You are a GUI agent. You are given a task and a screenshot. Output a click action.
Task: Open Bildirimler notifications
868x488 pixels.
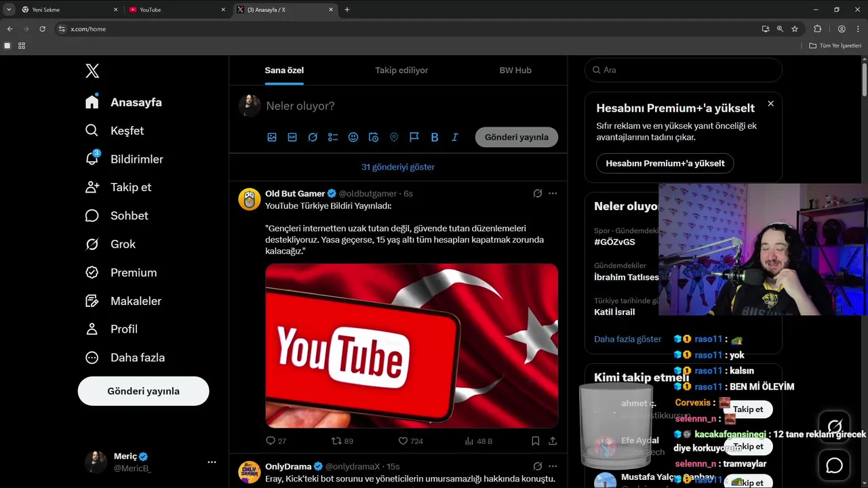click(x=124, y=159)
